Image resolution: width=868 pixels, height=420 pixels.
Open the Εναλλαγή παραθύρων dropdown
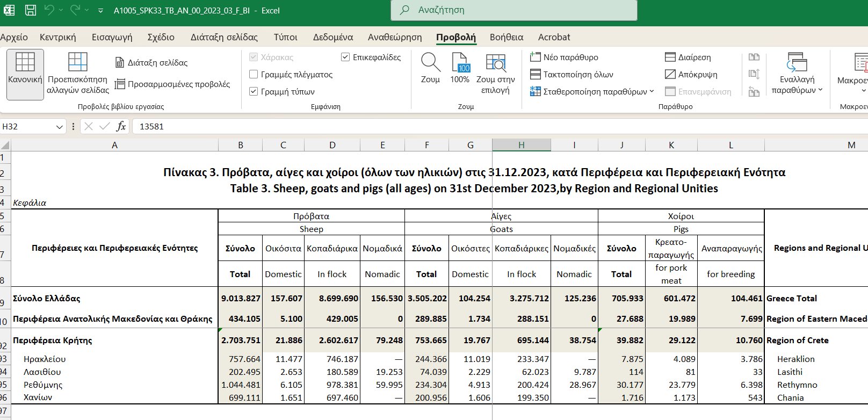(x=797, y=74)
